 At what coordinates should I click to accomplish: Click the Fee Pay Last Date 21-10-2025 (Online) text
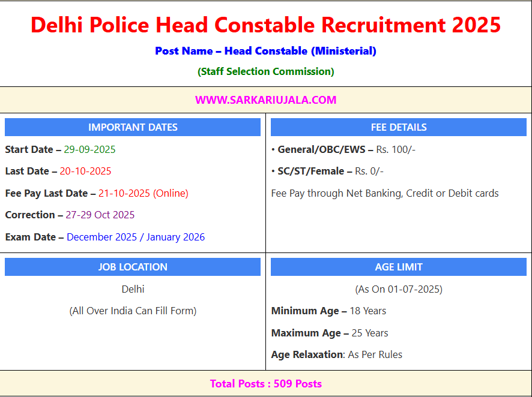click(x=97, y=193)
